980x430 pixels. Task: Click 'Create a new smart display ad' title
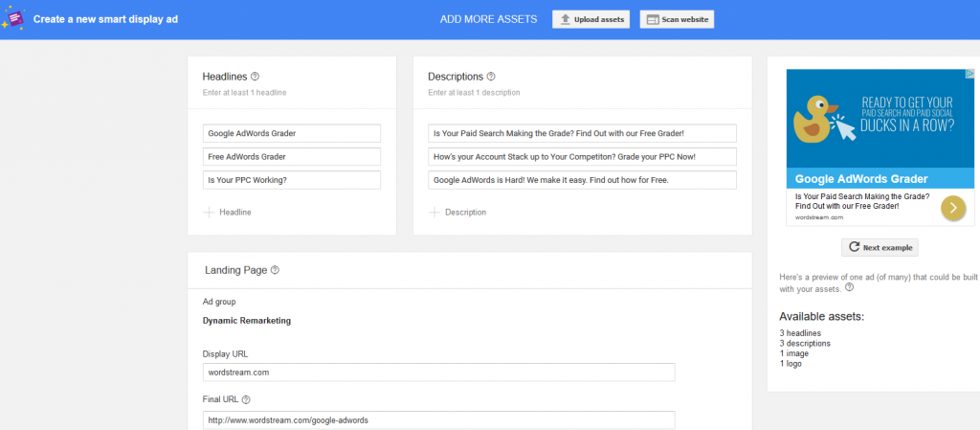tap(105, 19)
